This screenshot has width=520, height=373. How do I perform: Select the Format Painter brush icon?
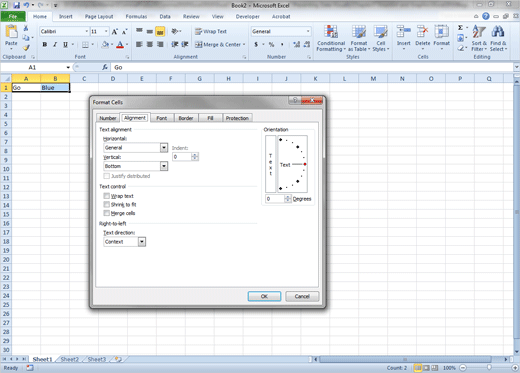pos(26,48)
